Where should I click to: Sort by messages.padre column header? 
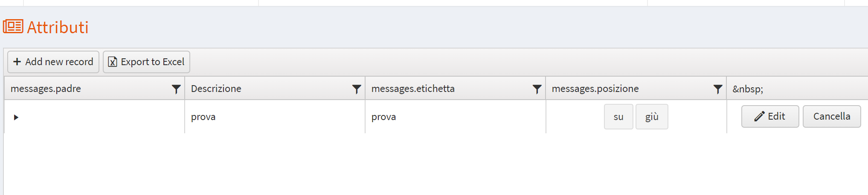(x=46, y=89)
